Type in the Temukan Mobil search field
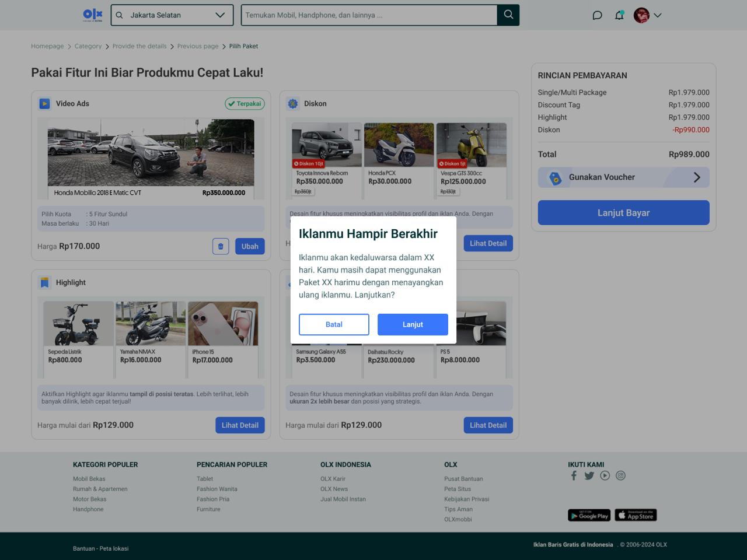 pyautogui.click(x=369, y=15)
